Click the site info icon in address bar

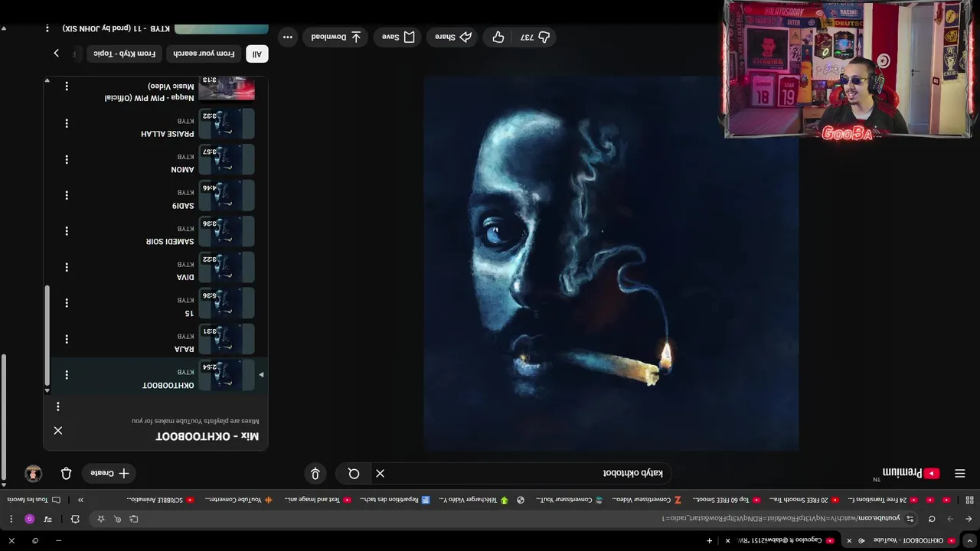pyautogui.click(x=910, y=519)
